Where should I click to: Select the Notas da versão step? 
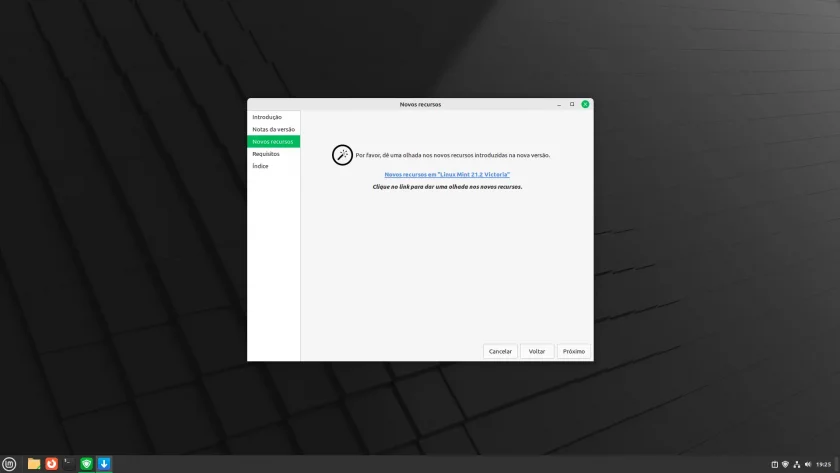[273, 129]
